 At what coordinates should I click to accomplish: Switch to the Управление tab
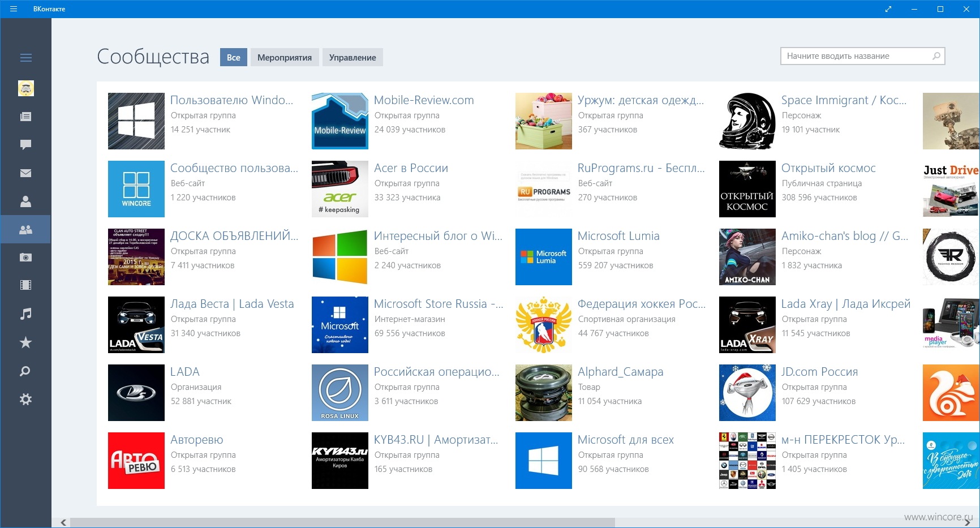[x=353, y=57]
